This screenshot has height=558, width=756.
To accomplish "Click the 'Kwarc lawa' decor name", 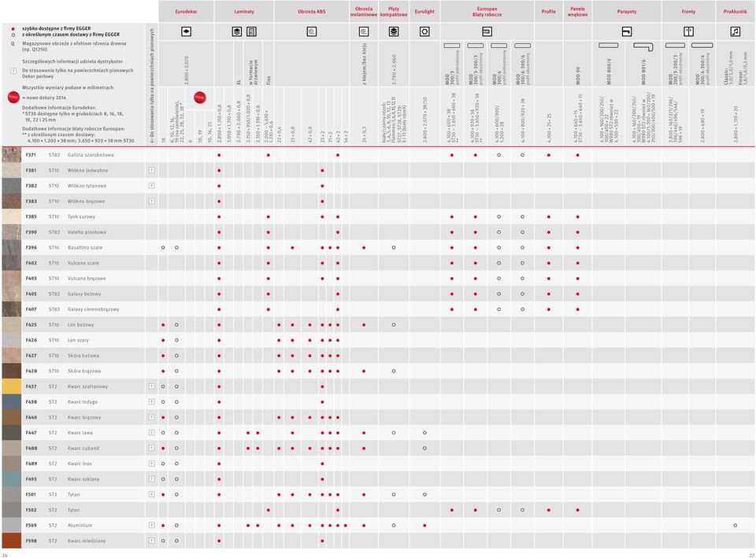I will click(80, 433).
